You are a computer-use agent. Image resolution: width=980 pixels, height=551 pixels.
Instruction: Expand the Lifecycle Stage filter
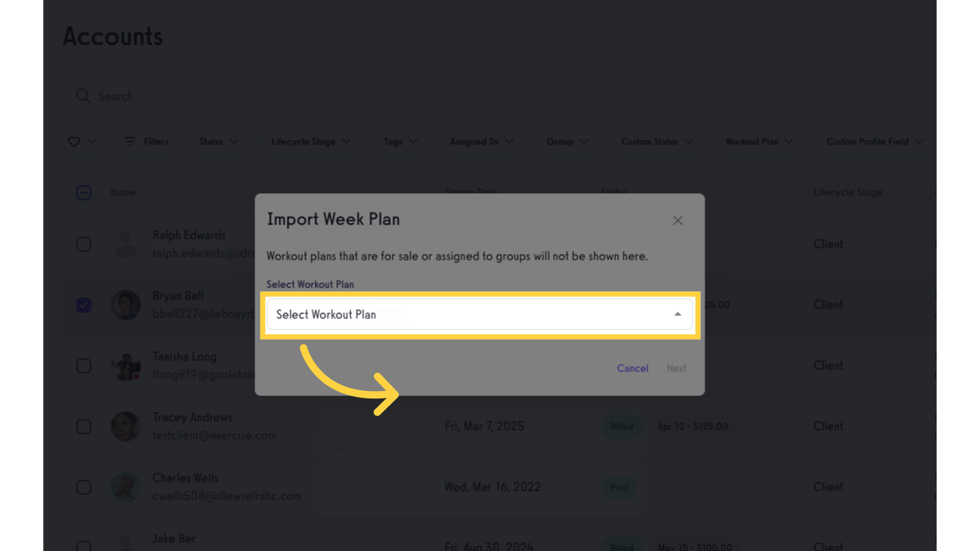[310, 141]
